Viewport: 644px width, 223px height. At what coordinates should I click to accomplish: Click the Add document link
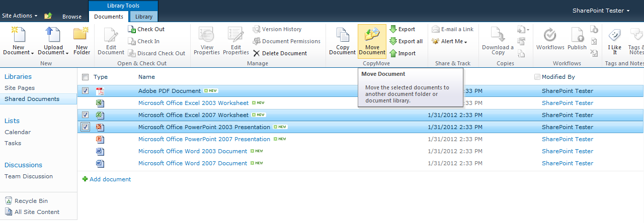coord(107,179)
